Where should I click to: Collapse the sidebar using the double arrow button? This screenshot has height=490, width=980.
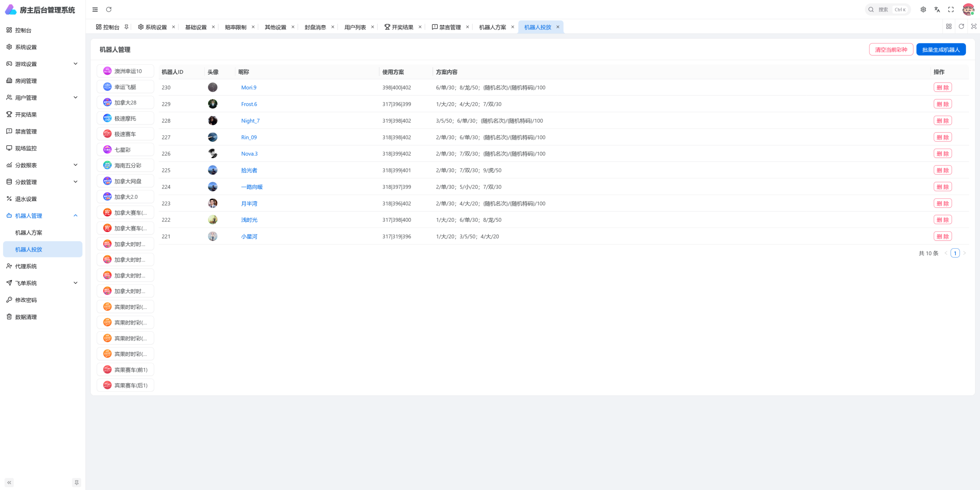tap(9, 482)
